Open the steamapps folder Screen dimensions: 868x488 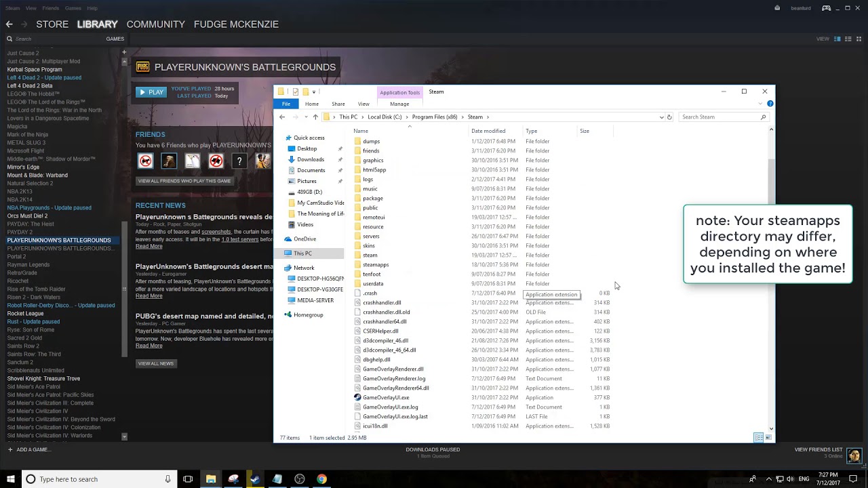(x=376, y=264)
